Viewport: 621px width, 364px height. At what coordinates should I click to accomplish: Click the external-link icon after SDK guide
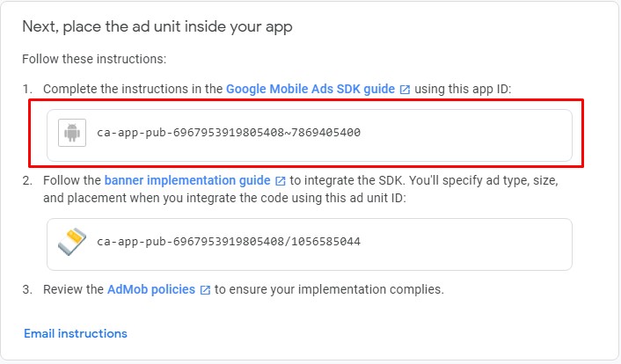click(405, 90)
